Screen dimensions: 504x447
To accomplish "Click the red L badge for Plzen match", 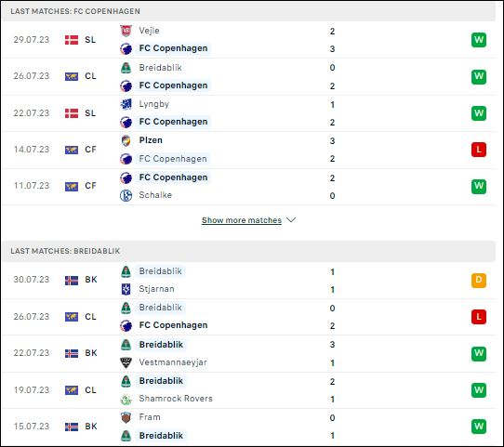I will [479, 150].
